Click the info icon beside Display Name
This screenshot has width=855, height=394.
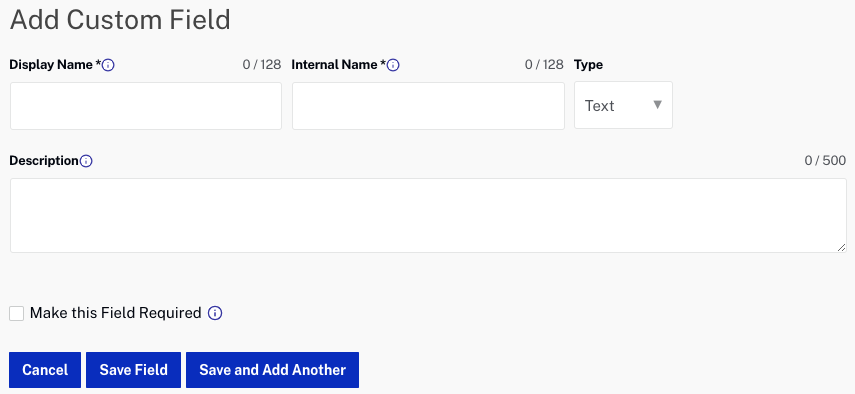pyautogui.click(x=108, y=65)
